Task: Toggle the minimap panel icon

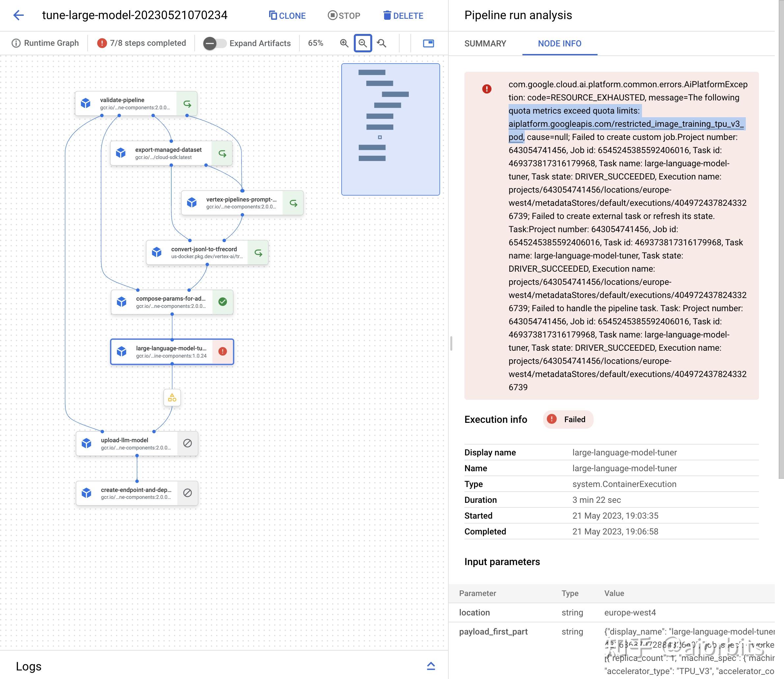Action: pyautogui.click(x=428, y=43)
